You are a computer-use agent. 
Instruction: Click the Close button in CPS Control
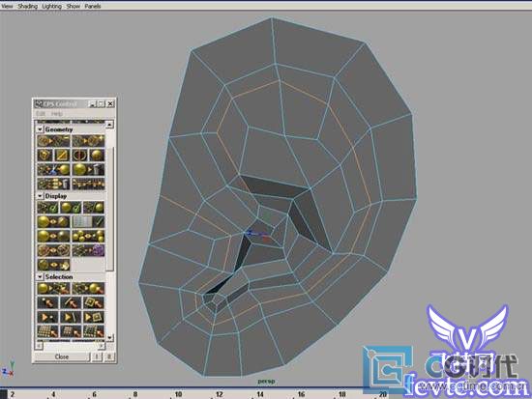[x=62, y=356]
